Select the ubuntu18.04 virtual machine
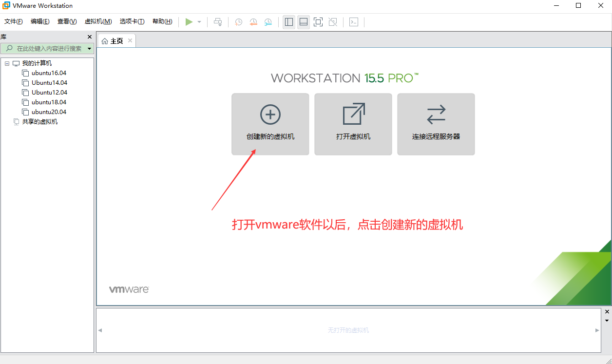 49,102
